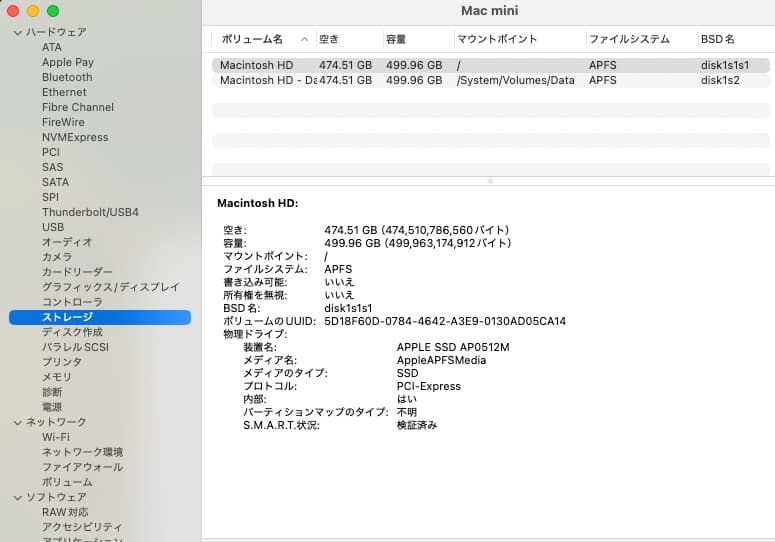Image resolution: width=775 pixels, height=542 pixels.
Task: Click APPLE SSD AP0512M device name
Action: [x=453, y=347]
